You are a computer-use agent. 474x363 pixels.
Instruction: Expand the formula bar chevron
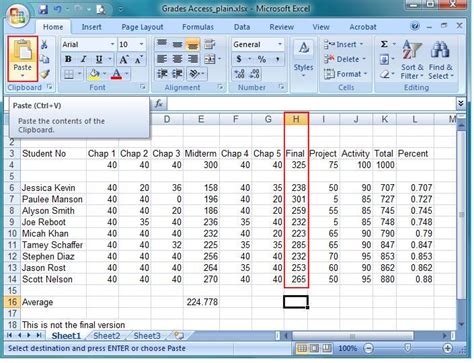460,103
